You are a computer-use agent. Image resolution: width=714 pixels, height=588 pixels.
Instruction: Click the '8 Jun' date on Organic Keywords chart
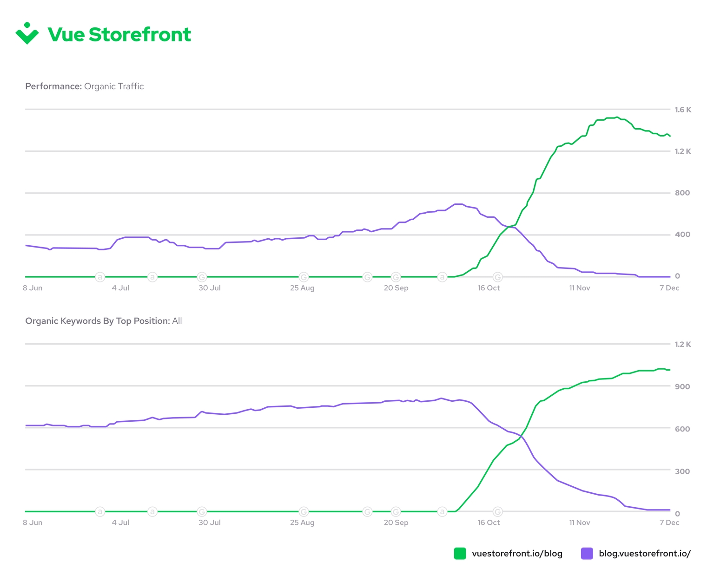coord(33,523)
